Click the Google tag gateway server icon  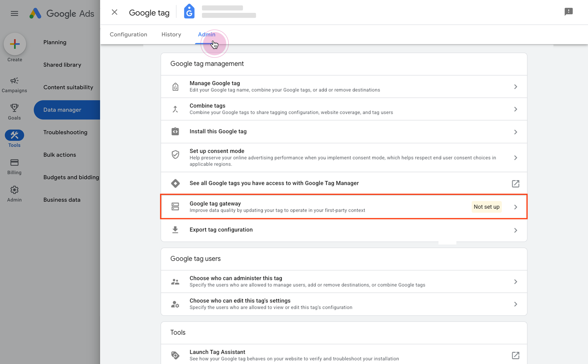175,207
